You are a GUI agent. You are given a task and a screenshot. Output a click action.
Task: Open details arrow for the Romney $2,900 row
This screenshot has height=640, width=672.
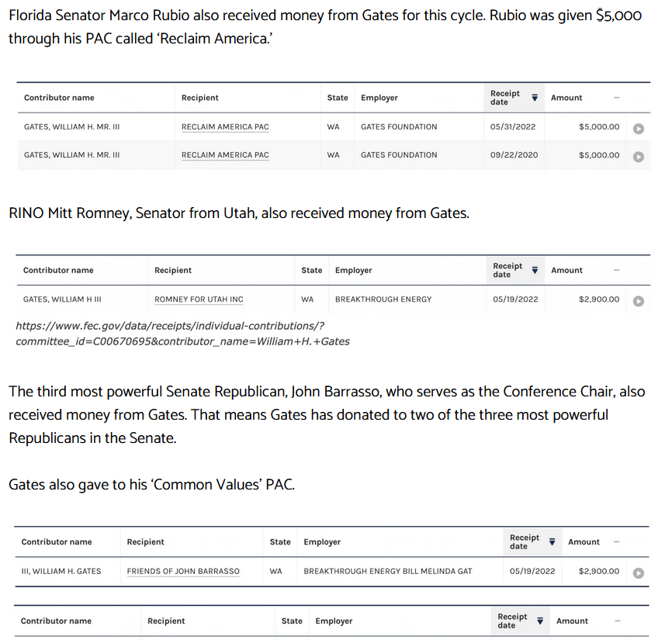[x=638, y=300]
